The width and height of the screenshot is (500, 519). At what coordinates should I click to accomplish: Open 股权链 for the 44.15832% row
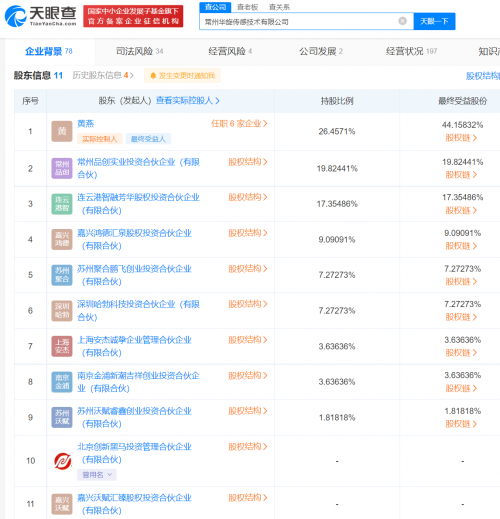pos(461,138)
